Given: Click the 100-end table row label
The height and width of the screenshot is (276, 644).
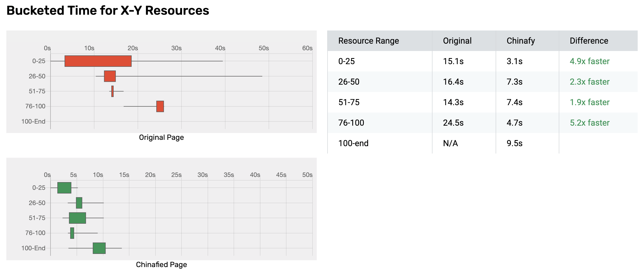Looking at the screenshot, I should [353, 143].
